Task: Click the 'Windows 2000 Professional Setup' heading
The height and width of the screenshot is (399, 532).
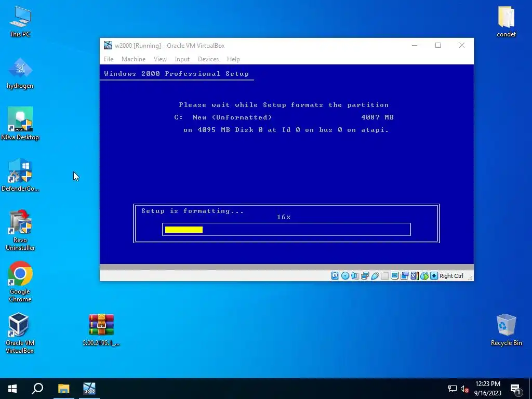Action: pyautogui.click(x=177, y=74)
